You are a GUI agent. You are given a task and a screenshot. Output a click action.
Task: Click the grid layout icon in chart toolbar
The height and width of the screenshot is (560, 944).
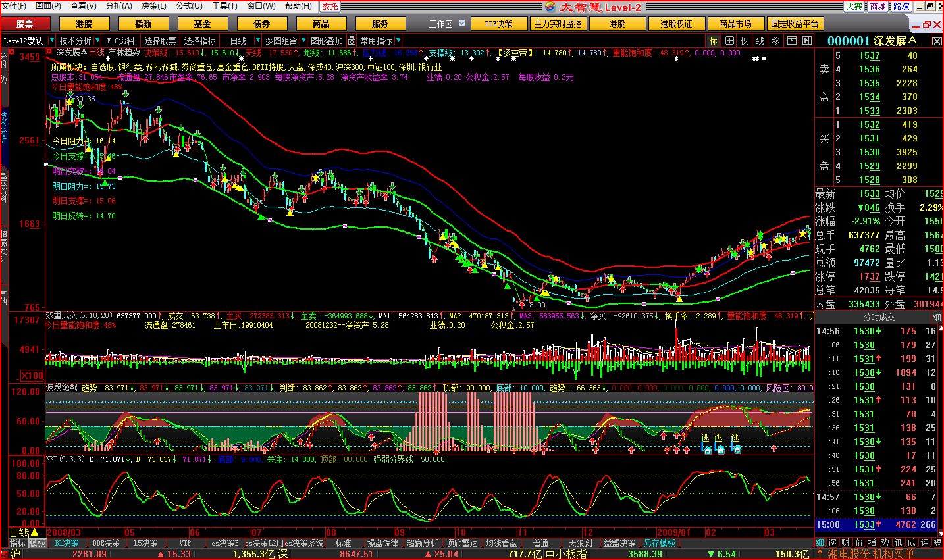[729, 41]
